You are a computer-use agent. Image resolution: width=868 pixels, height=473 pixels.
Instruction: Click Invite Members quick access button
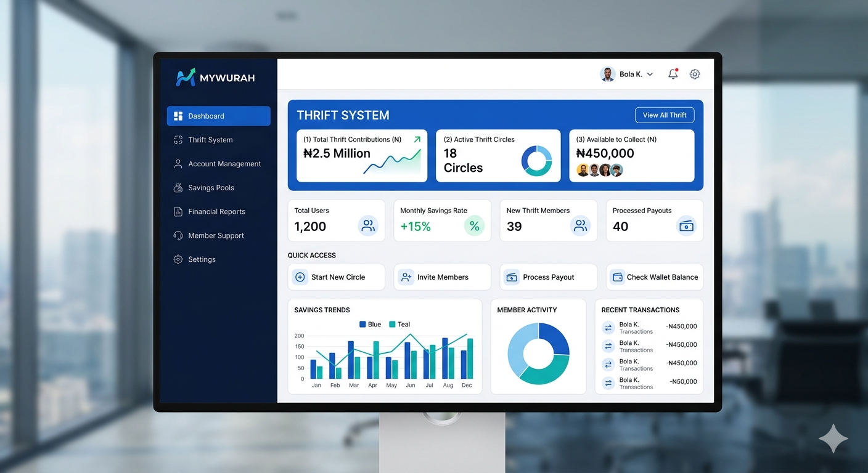[x=442, y=277]
